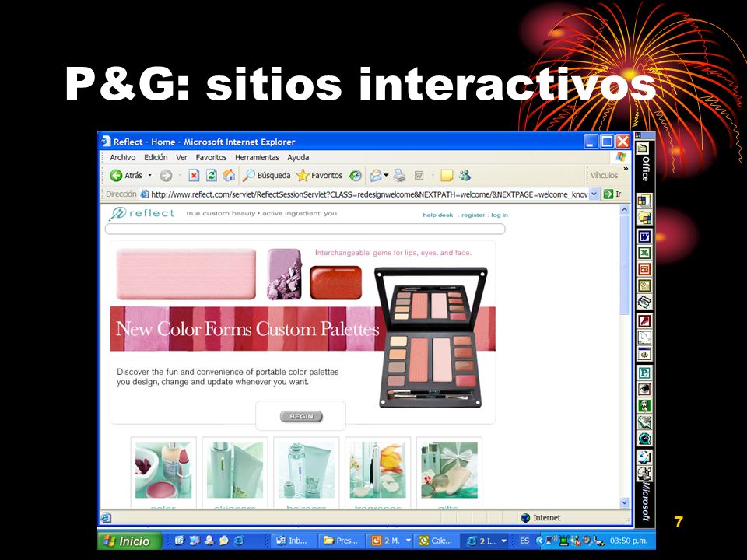Click the Access key icon on Office bar

tap(644, 321)
